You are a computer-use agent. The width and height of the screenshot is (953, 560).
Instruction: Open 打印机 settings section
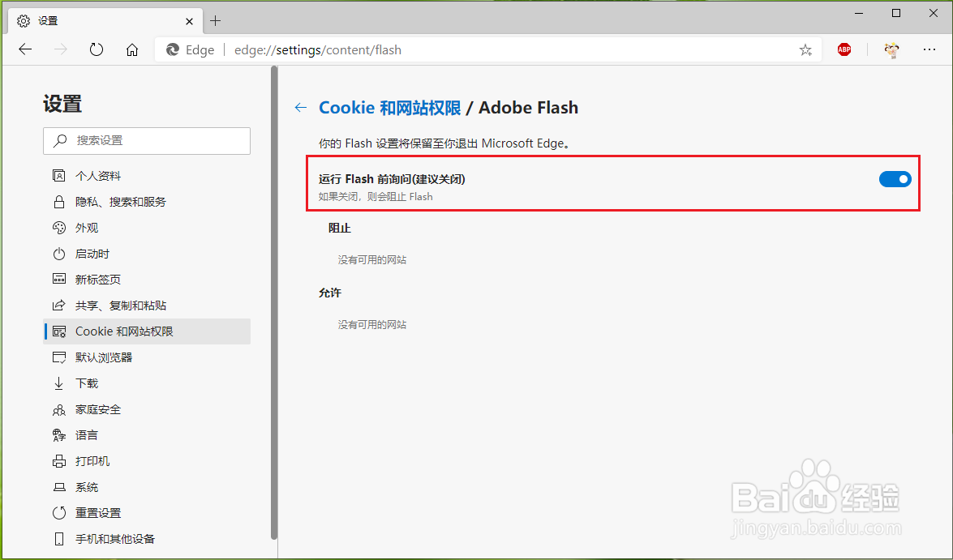point(147,461)
